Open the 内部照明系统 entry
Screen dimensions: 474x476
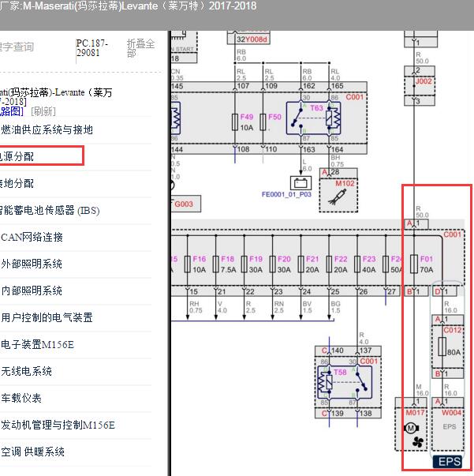(32, 290)
